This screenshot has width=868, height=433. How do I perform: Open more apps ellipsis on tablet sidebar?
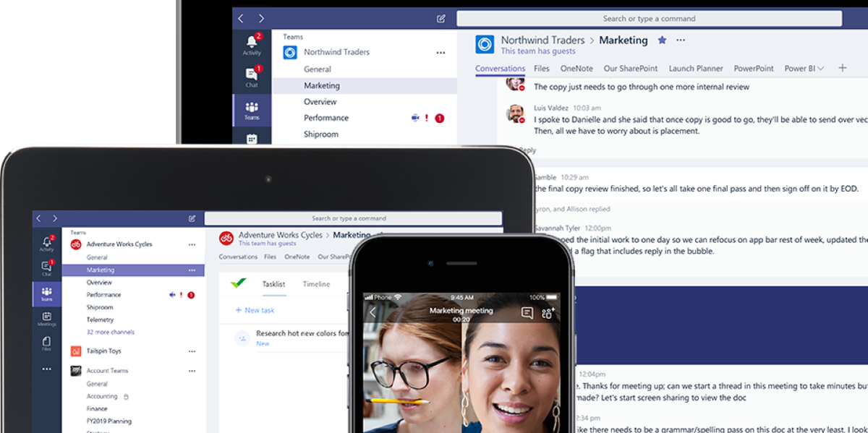point(47,369)
